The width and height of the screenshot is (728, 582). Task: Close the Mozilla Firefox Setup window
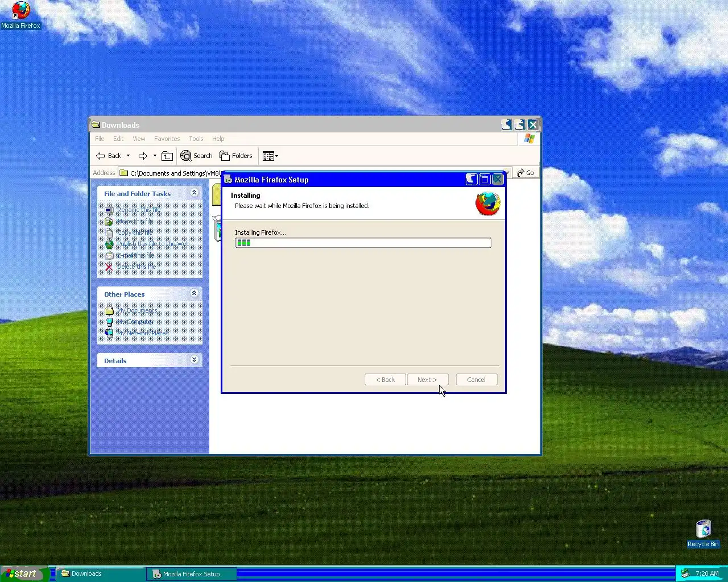(498, 180)
